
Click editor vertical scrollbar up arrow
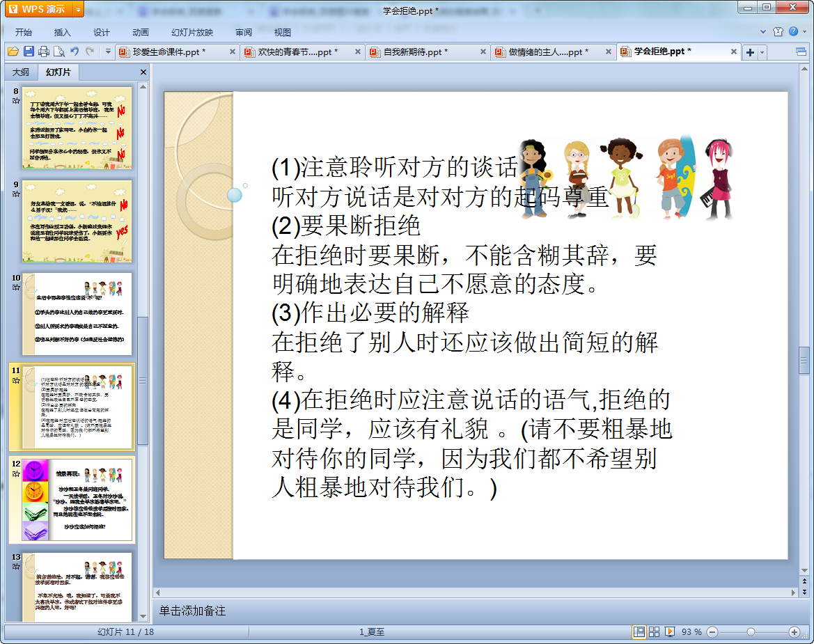click(x=804, y=69)
